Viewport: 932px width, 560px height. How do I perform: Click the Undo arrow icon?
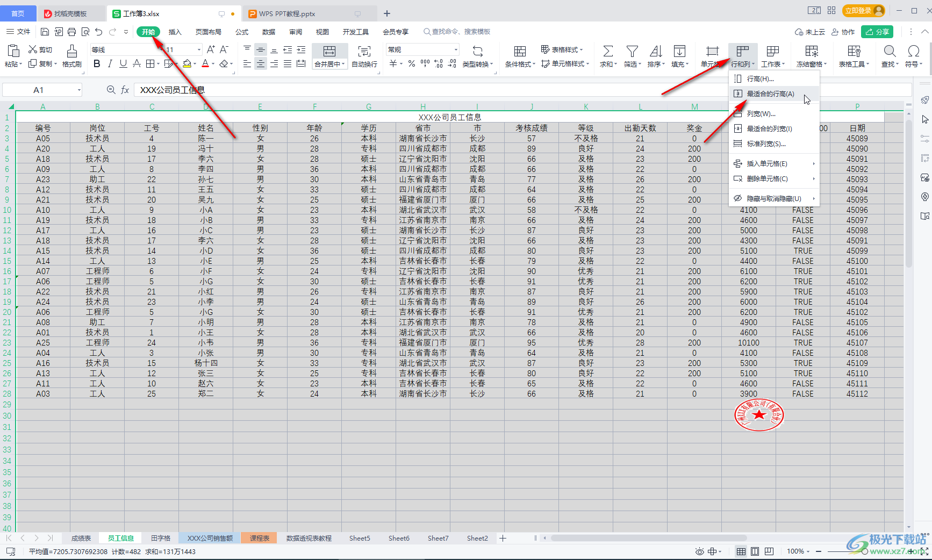coord(98,32)
